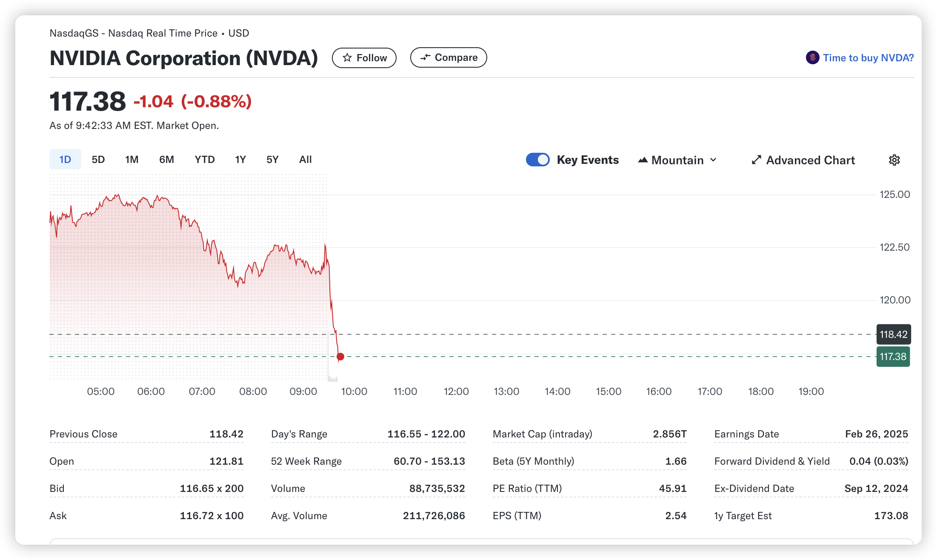937x560 pixels.
Task: Click the 52 Week Range value 60.70 - 153.13
Action: click(x=429, y=461)
